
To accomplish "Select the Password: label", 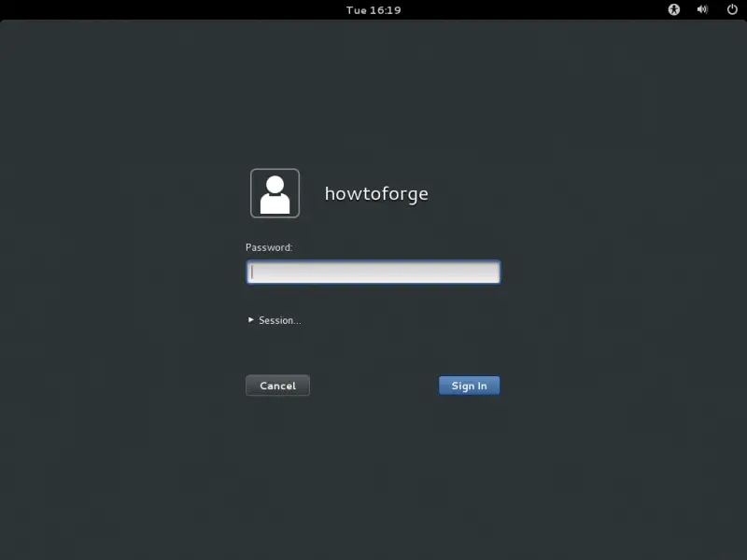I will coord(269,247).
